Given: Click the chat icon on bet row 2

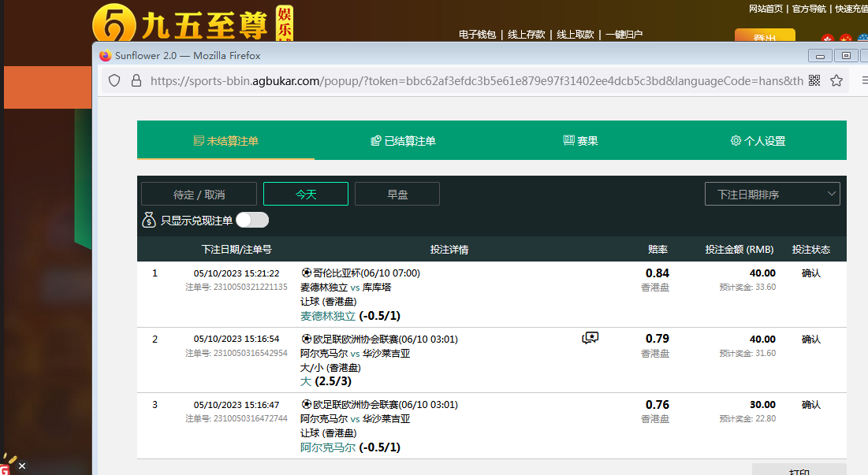Looking at the screenshot, I should coord(590,338).
